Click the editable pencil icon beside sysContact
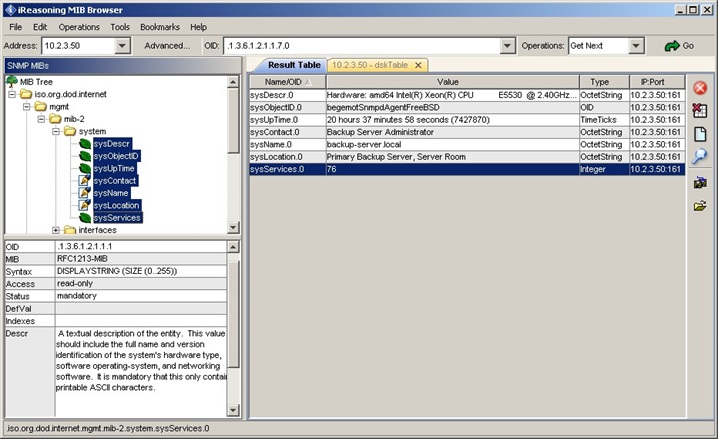 (x=85, y=180)
